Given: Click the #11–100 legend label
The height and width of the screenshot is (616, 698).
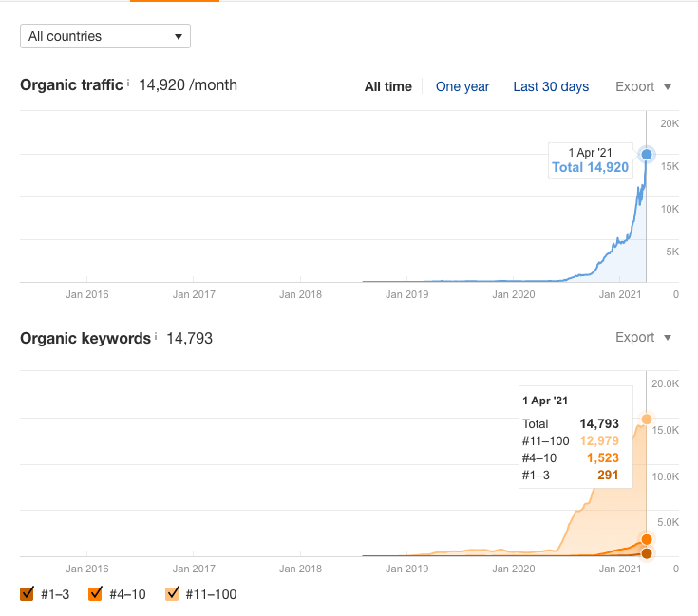Looking at the screenshot, I should coord(212,594).
